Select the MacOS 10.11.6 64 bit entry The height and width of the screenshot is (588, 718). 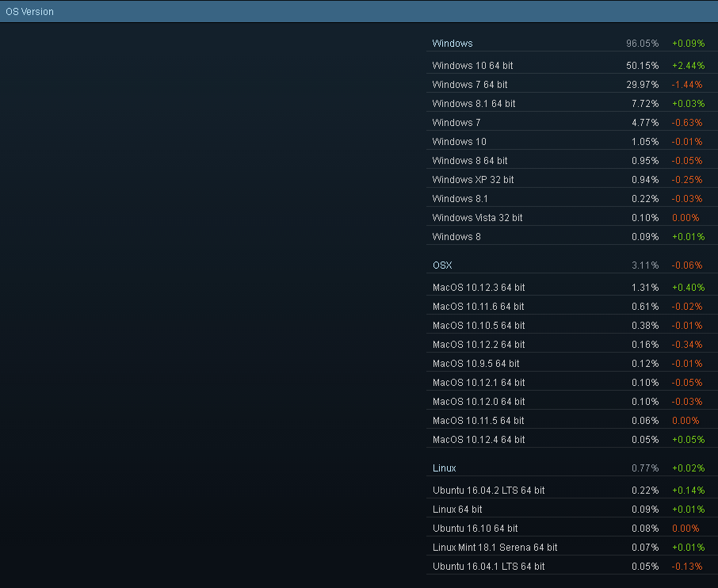[572, 307]
